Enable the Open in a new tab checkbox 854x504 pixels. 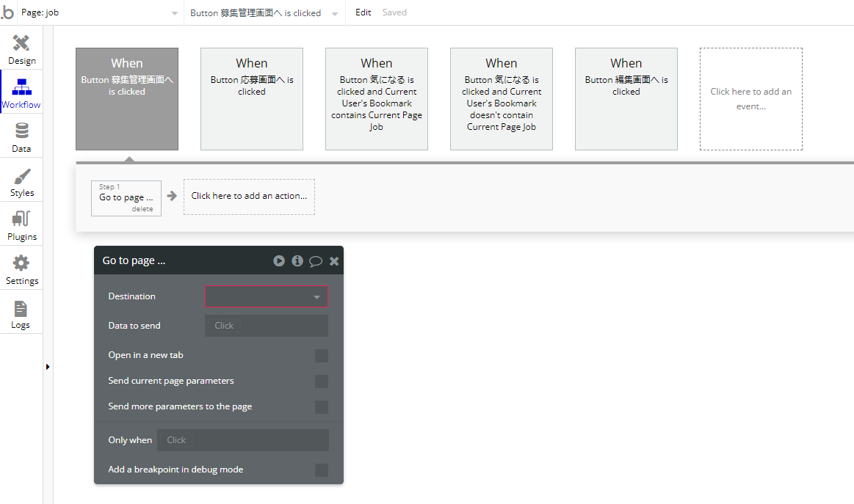click(x=322, y=355)
